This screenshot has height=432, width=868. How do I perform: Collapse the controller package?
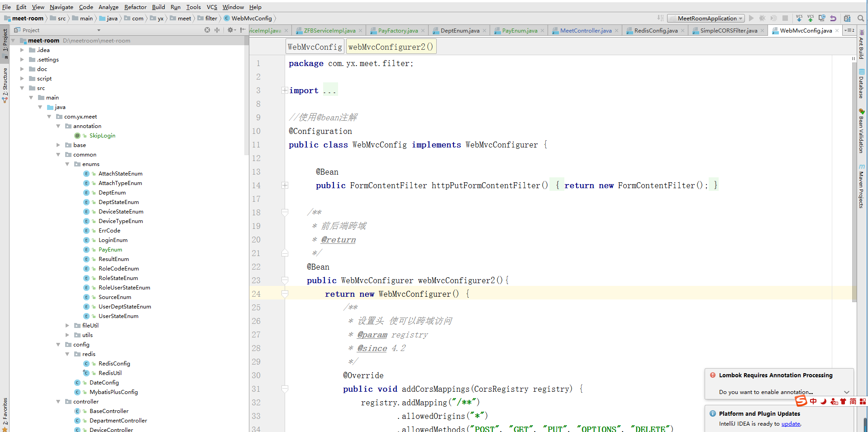tap(58, 401)
